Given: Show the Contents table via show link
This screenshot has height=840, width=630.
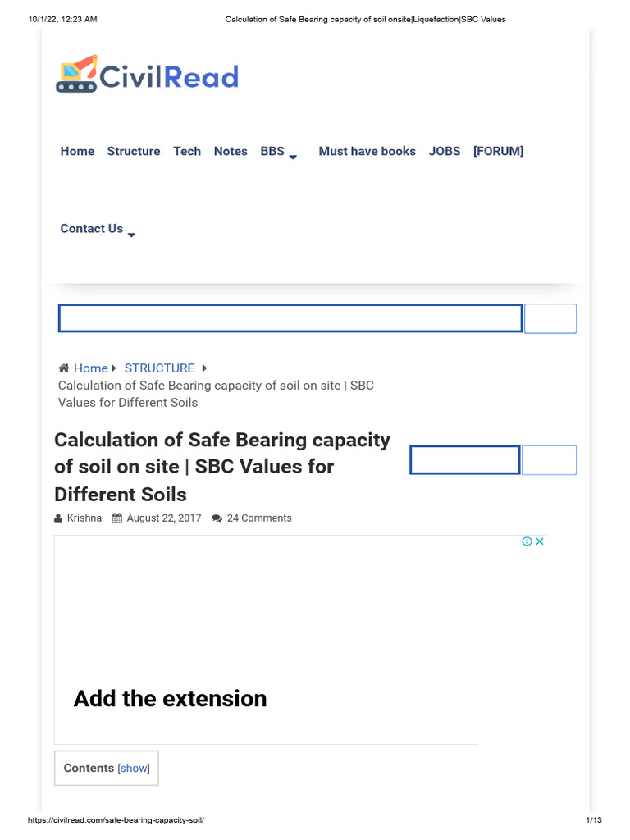Looking at the screenshot, I should (x=135, y=769).
